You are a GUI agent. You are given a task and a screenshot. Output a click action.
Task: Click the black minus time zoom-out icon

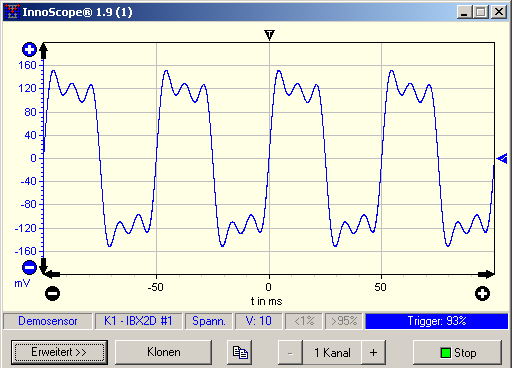click(x=52, y=293)
